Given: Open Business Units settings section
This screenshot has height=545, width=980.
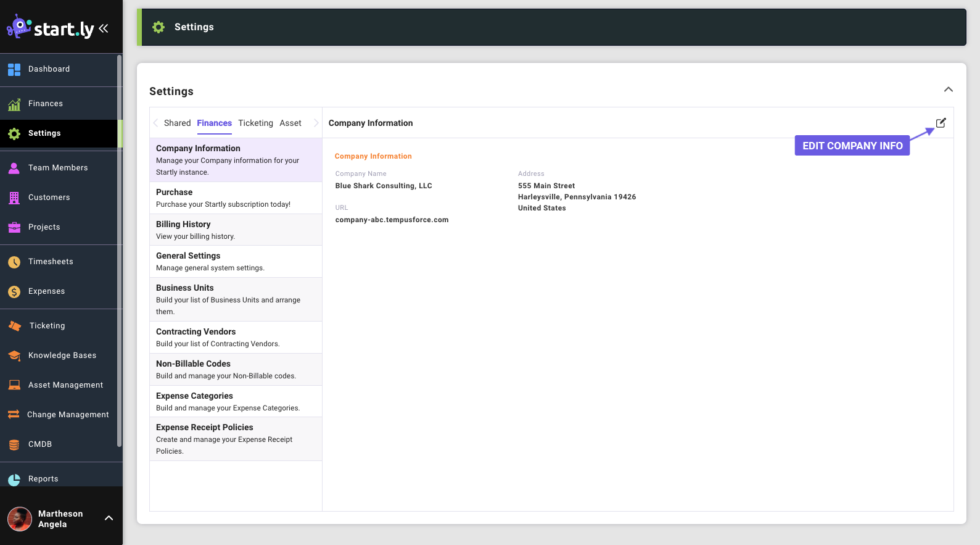Looking at the screenshot, I should [236, 299].
